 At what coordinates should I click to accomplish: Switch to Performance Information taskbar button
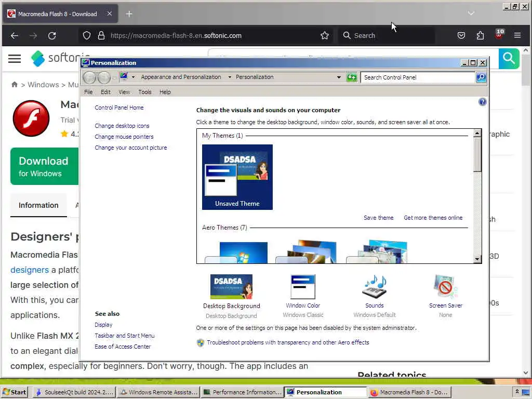[242, 392]
